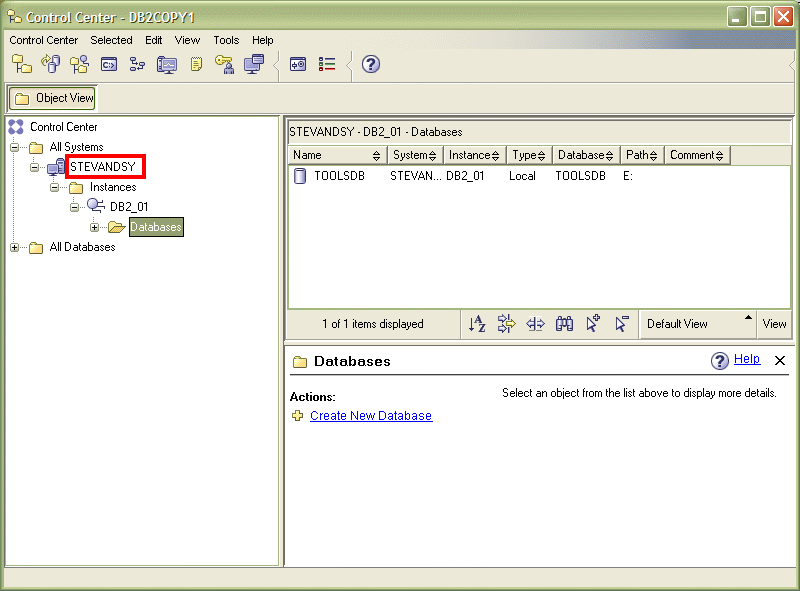Select All Systems in the tree
Screen dimensions: 800x591
(76, 147)
